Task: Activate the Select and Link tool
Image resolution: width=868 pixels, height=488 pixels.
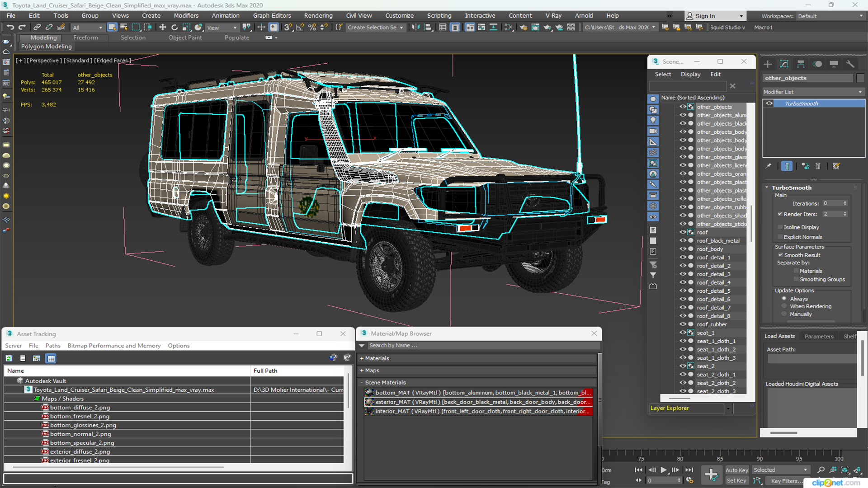Action: 37,28
